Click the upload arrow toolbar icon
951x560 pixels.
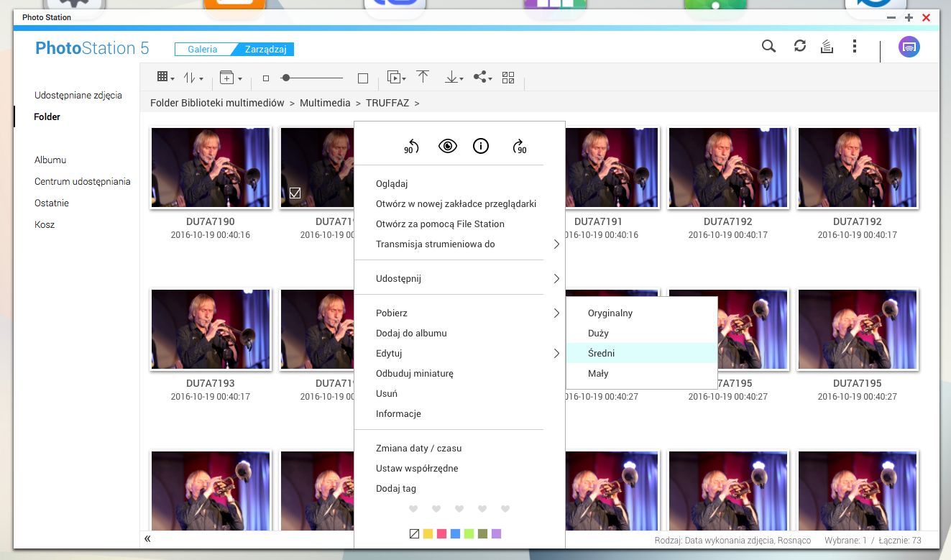(x=423, y=78)
